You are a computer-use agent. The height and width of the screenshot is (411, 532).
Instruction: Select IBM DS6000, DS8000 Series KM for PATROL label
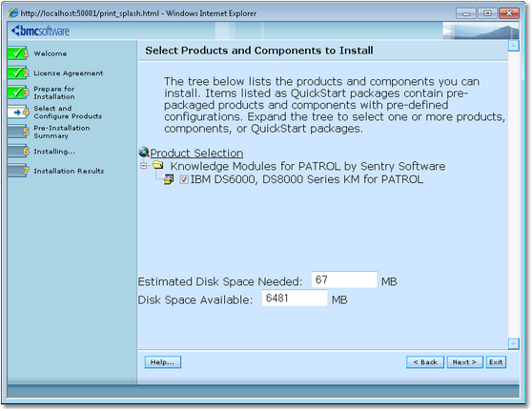point(307,179)
